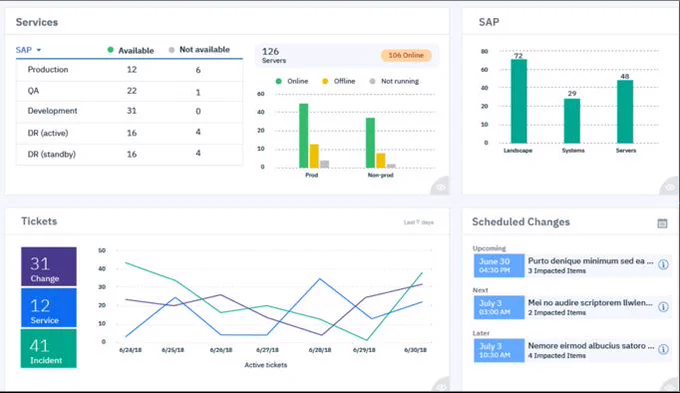Click the 6/24/18 axis date label

131,350
